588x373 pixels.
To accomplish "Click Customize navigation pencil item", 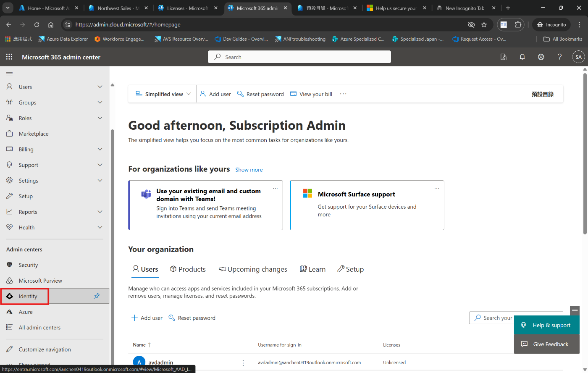I will [x=45, y=349].
